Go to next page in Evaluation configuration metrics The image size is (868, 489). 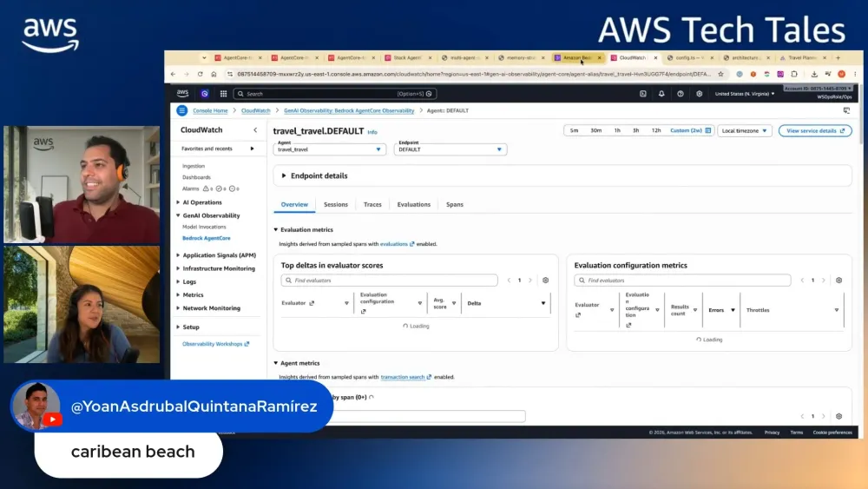pos(823,281)
